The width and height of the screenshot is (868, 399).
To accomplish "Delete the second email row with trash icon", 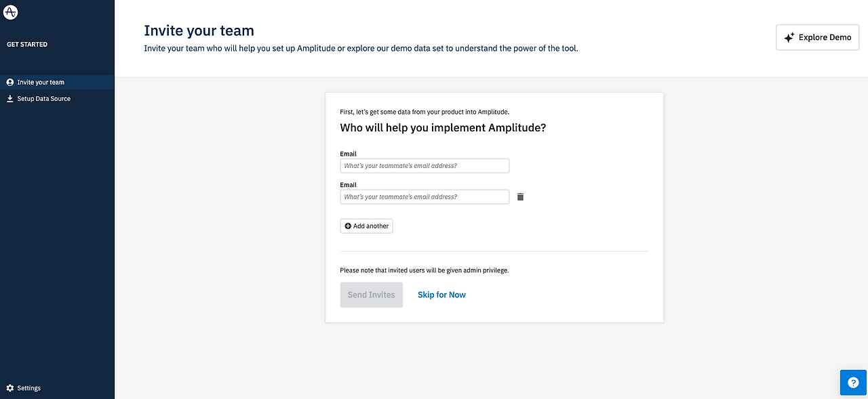I will coord(521,196).
